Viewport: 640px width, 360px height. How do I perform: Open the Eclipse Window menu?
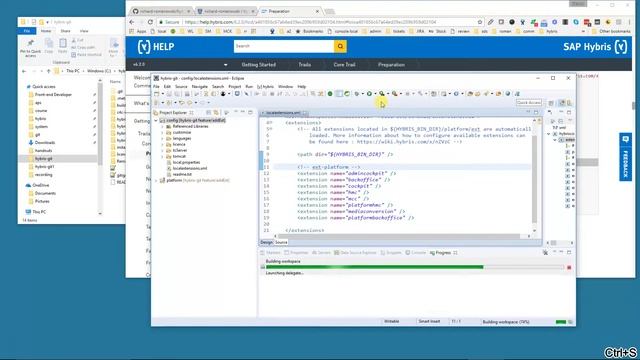click(285, 87)
